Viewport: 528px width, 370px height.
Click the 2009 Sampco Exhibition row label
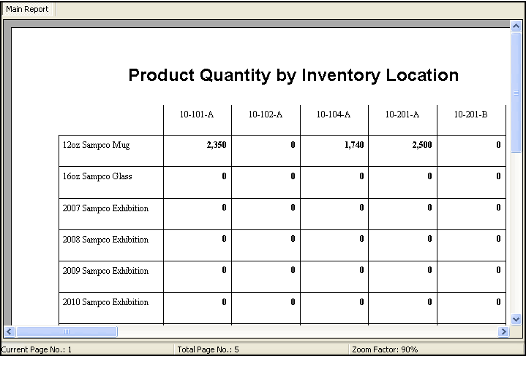(105, 271)
